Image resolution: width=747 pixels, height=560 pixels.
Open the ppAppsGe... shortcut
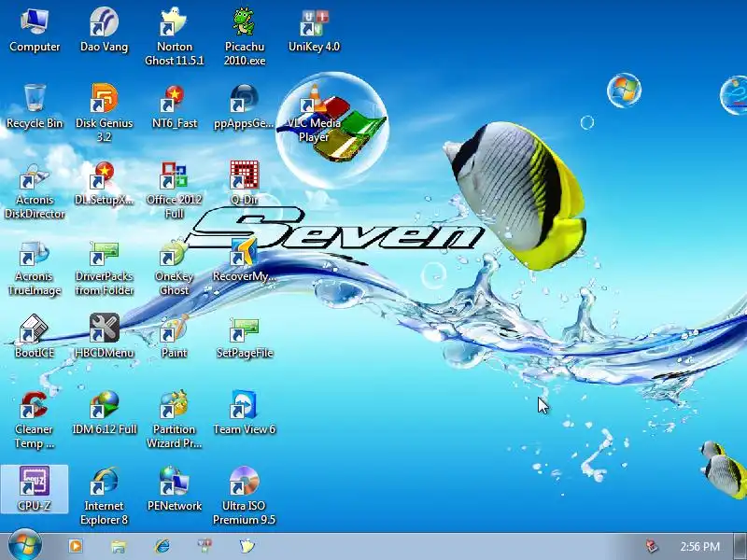pos(245,107)
